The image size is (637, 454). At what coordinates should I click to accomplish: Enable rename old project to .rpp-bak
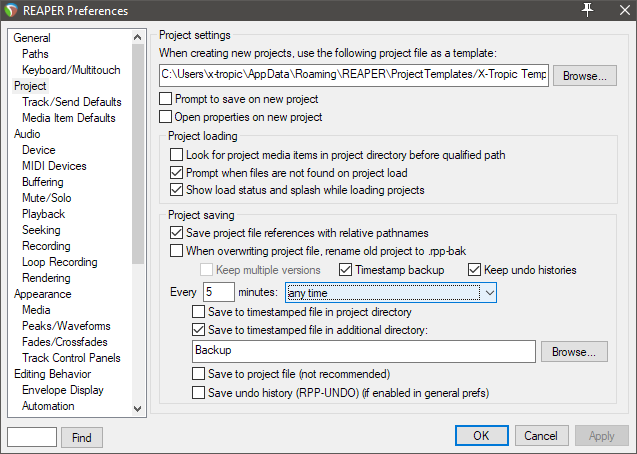pos(176,251)
